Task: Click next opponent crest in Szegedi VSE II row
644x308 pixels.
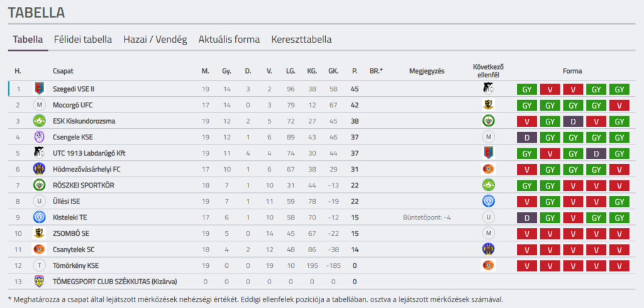Action: (x=488, y=89)
